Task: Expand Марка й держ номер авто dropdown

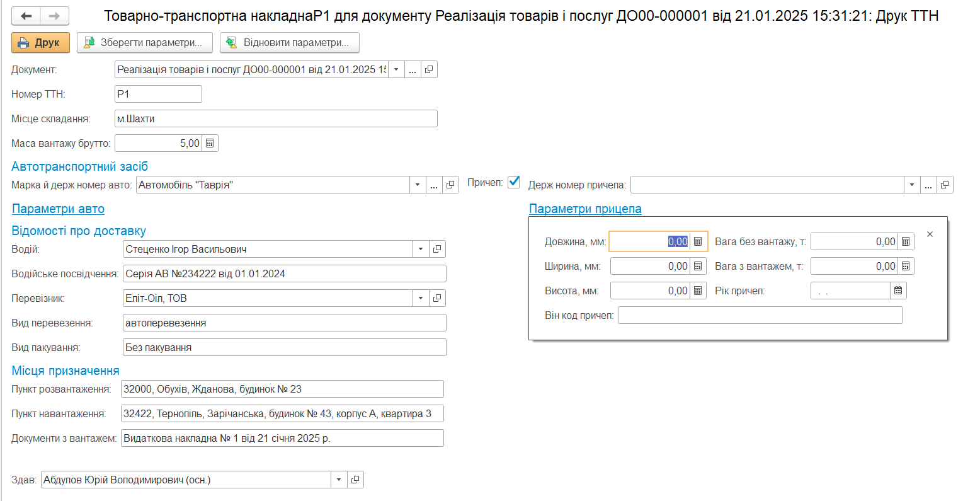Action: tap(418, 185)
